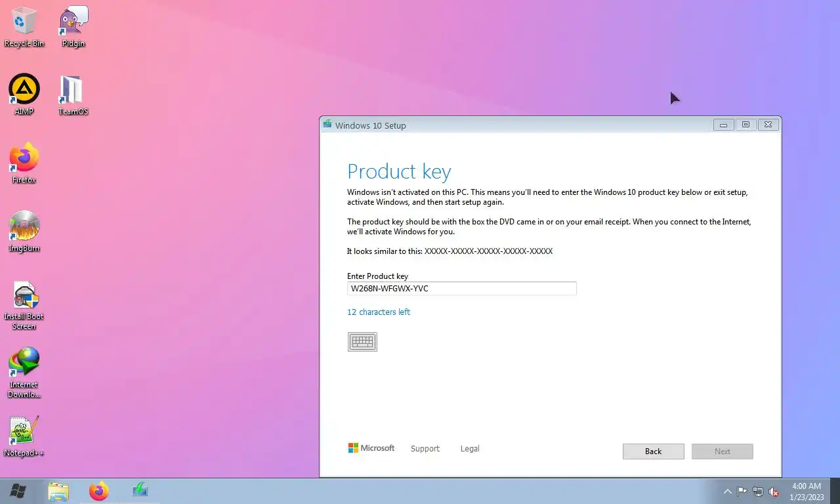Image resolution: width=840 pixels, height=504 pixels.
Task: Open the ImgBurn desktop shortcut
Action: [x=24, y=231]
